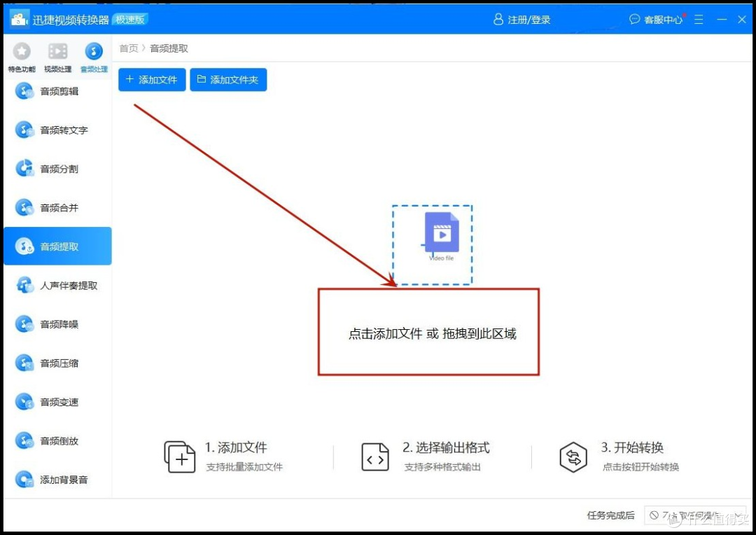Image resolution: width=756 pixels, height=535 pixels.
Task: Select the 音频合并 menu label
Action: pos(59,208)
